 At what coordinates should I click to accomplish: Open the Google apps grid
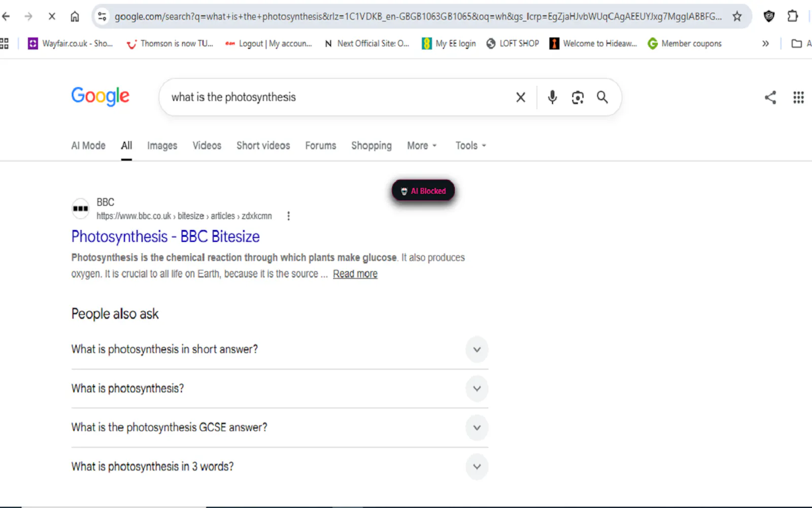tap(798, 97)
